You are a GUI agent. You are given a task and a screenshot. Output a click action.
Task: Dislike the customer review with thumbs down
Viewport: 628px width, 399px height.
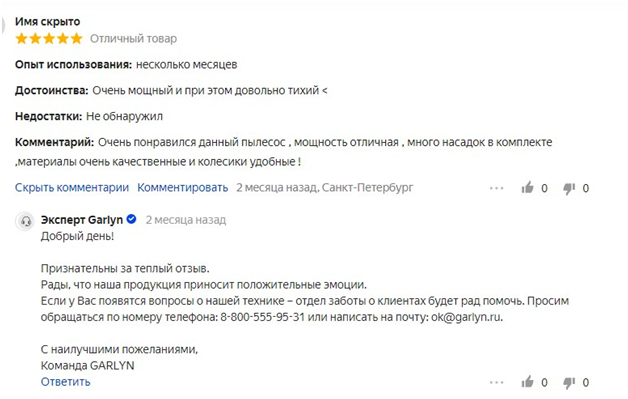point(569,188)
